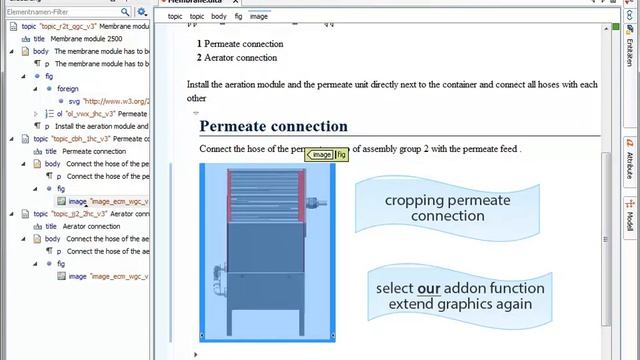Click the body icon of 'Connect the hose of the ae' row
The image size is (640, 360).
click(37, 239)
